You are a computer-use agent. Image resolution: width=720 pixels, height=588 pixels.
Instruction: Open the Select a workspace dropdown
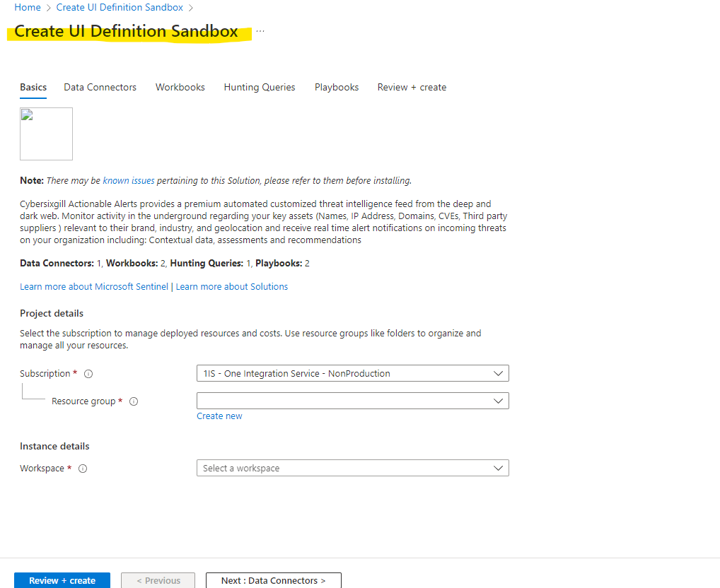(353, 468)
